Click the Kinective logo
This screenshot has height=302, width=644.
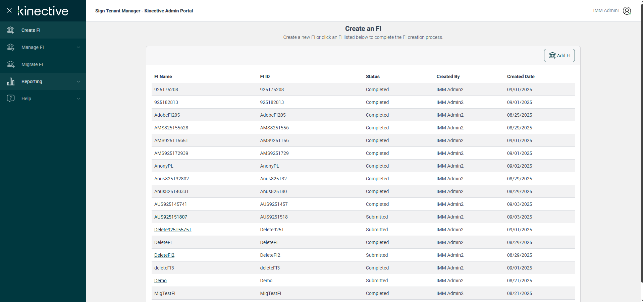43,11
